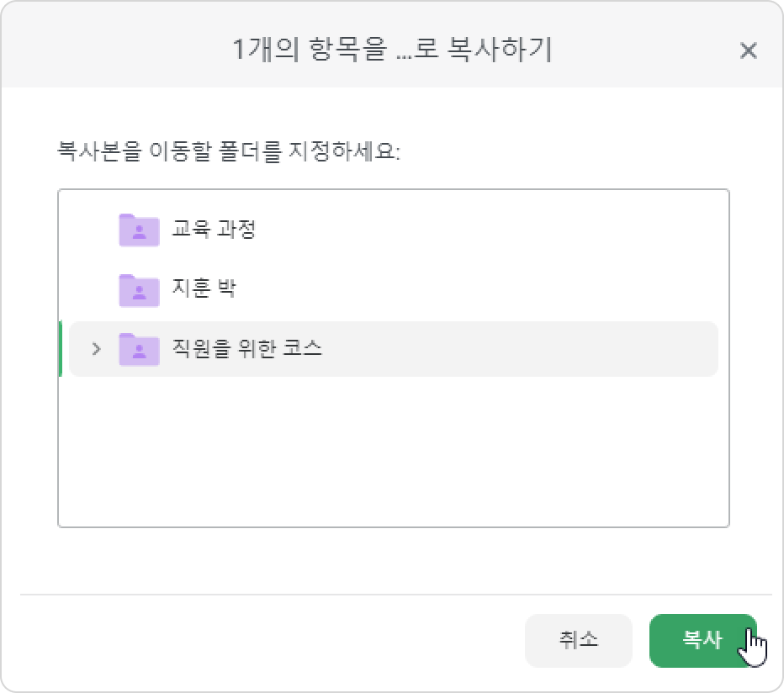Image resolution: width=784 pixels, height=693 pixels.
Task: Click the 지훈 박 folder icon
Action: 139,290
